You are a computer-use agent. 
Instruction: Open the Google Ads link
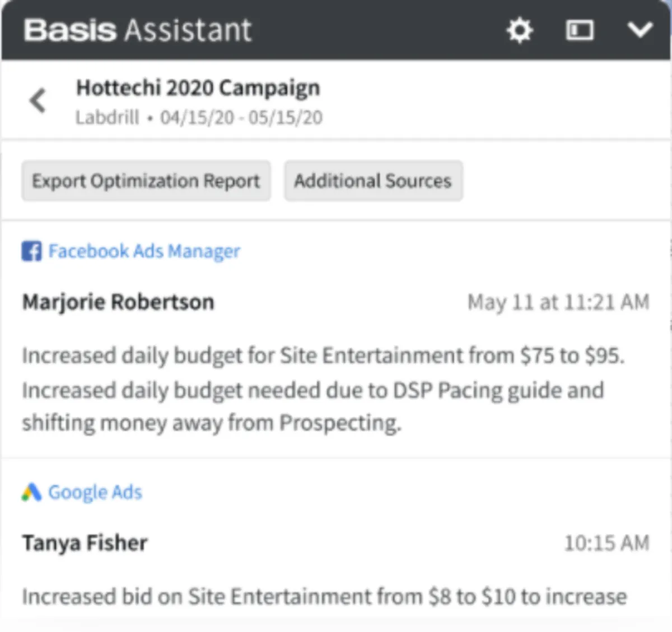point(95,493)
